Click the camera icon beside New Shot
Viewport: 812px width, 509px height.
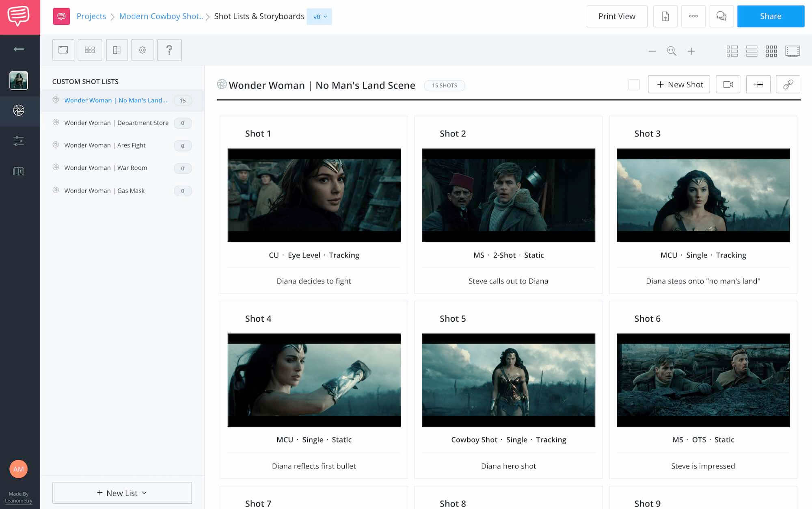point(728,84)
